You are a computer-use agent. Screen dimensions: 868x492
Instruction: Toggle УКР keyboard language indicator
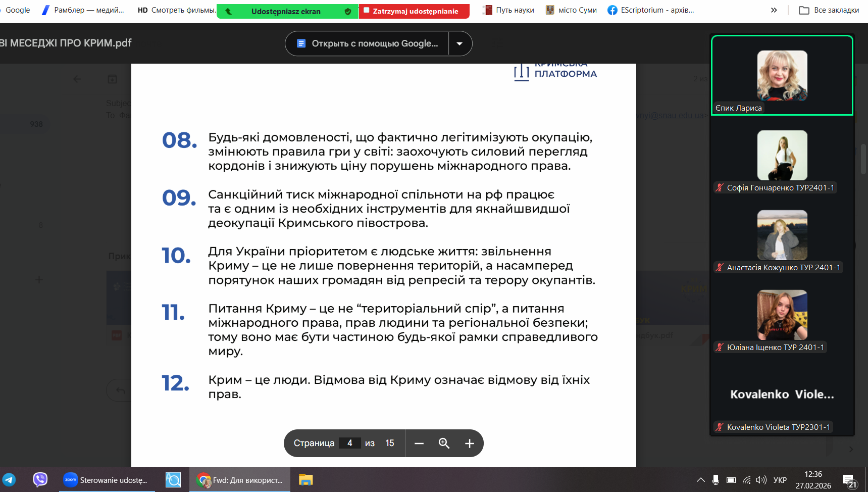click(x=780, y=480)
